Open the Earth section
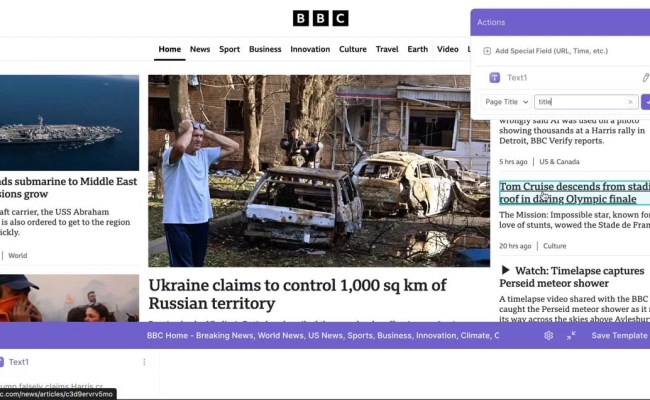650x400 pixels. coord(417,49)
